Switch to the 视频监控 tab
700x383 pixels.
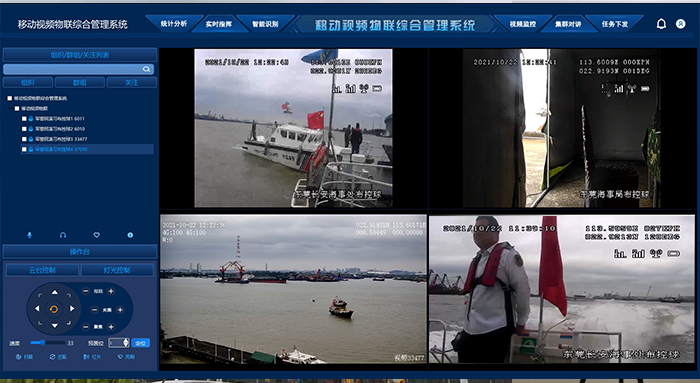(x=522, y=24)
